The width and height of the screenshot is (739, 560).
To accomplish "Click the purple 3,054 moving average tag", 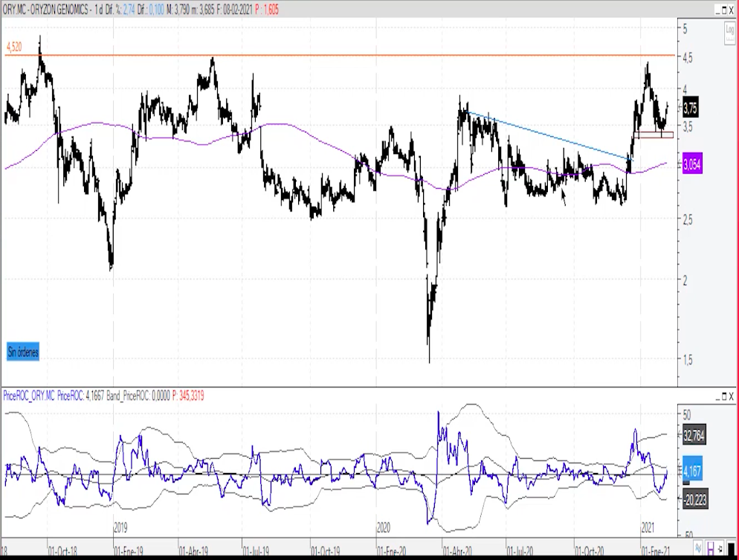I will click(691, 165).
